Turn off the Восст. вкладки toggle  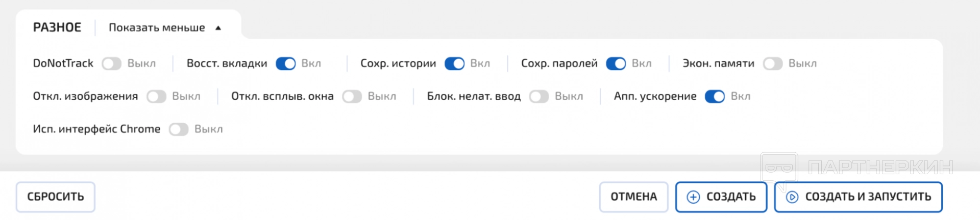[285, 64]
